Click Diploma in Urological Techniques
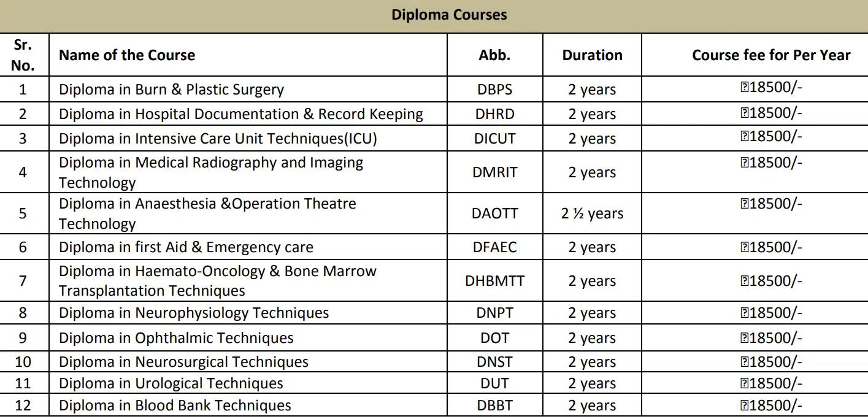The width and height of the screenshot is (868, 419). (171, 384)
